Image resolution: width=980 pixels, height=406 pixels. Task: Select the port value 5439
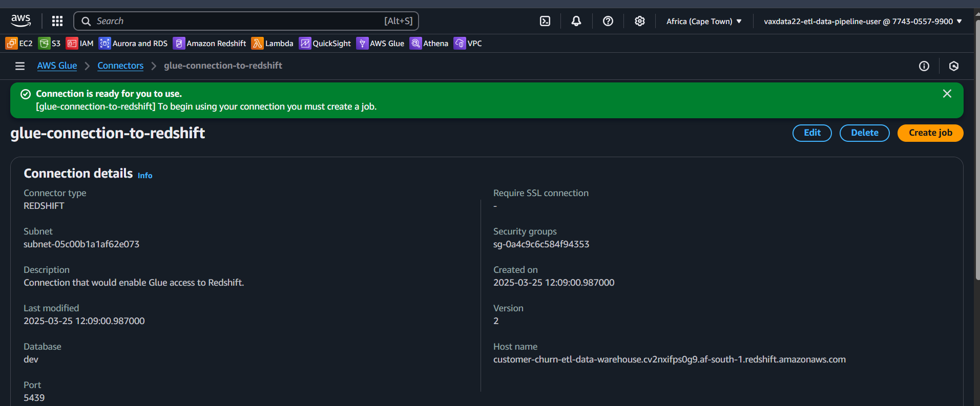point(34,398)
